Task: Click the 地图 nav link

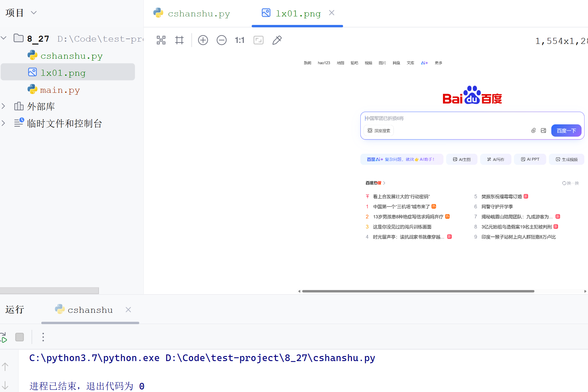Action: (x=340, y=63)
